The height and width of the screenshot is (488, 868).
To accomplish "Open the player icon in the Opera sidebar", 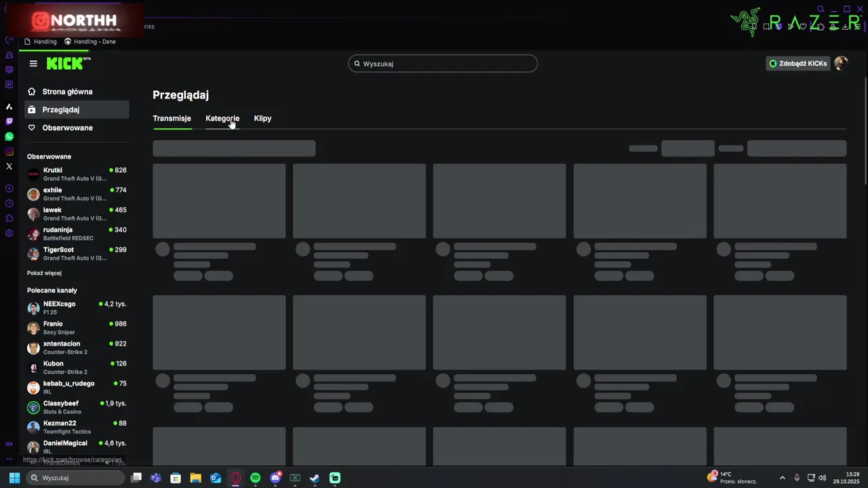I will click(x=9, y=188).
